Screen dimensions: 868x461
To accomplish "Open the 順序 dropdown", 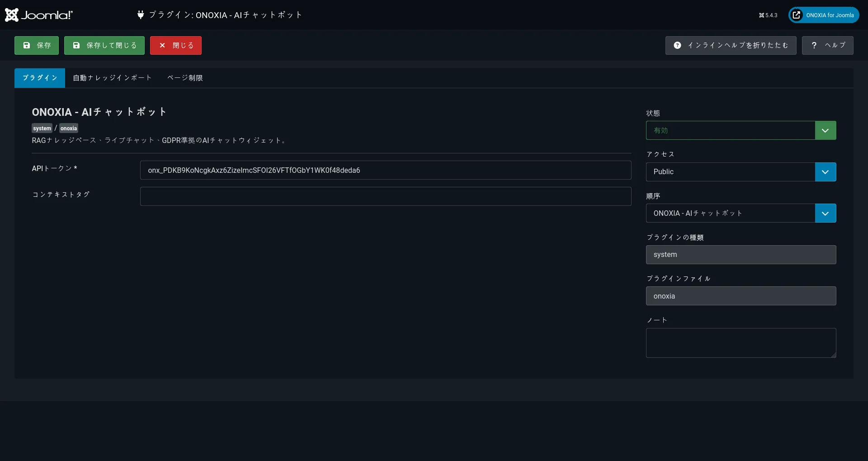I will point(741,213).
